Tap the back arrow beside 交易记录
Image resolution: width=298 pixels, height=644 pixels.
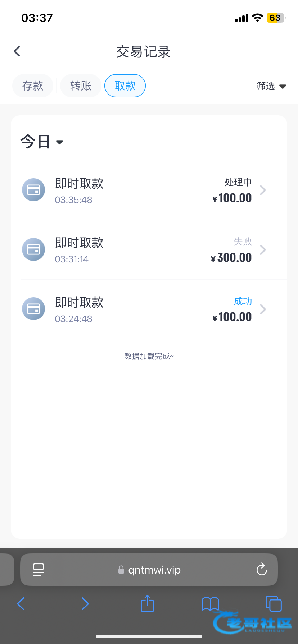pos(17,51)
